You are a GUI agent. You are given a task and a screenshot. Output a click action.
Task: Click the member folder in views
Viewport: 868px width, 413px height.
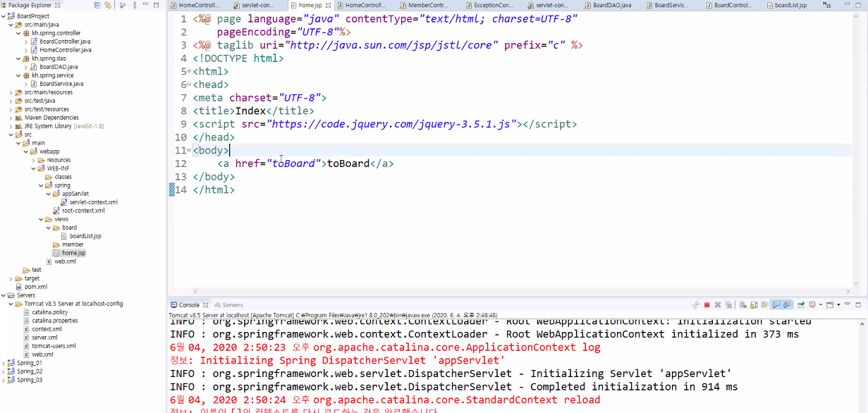tap(73, 245)
